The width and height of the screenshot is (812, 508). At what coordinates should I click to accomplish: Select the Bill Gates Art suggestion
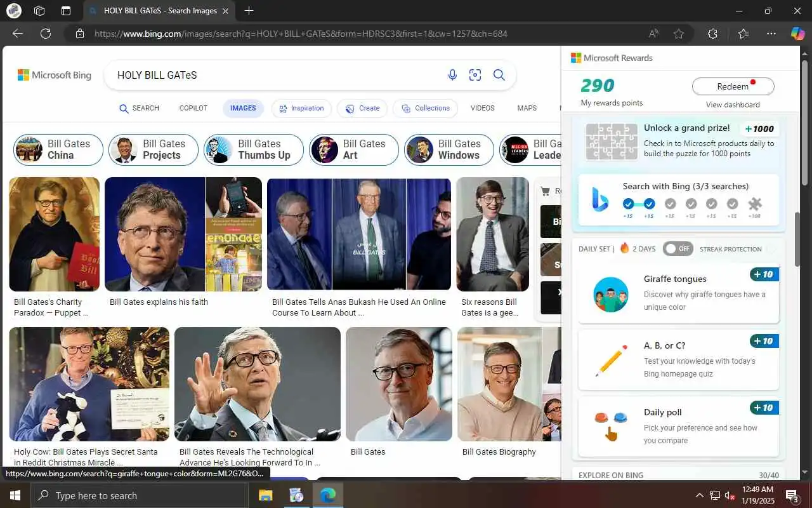click(354, 149)
